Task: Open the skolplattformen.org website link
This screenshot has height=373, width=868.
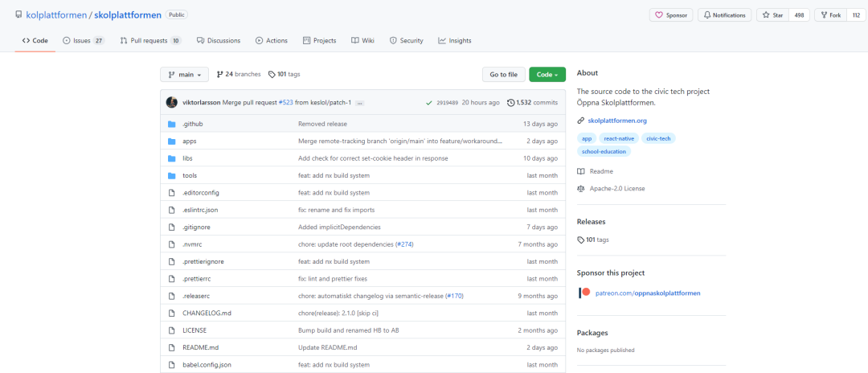Action: click(x=617, y=120)
